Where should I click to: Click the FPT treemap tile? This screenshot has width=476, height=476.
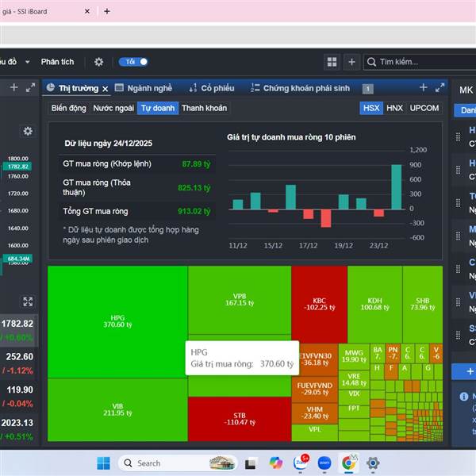coord(354,411)
